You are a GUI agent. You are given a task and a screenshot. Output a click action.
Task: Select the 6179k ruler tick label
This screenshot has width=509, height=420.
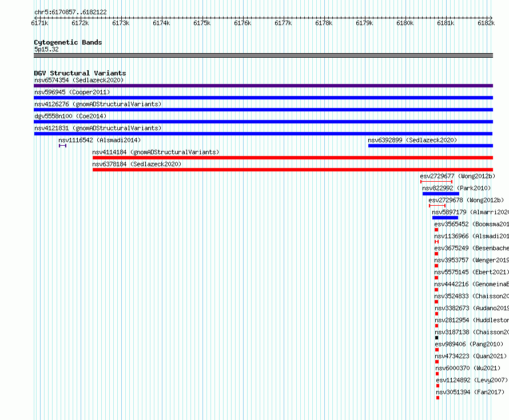pos(364,23)
